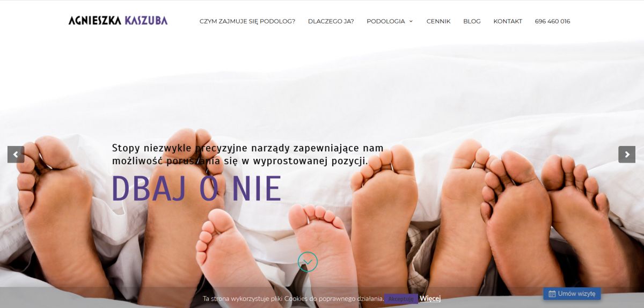Click the DBAJ O NIE slide headline
Screen dimensions: 644x308
[x=196, y=188]
